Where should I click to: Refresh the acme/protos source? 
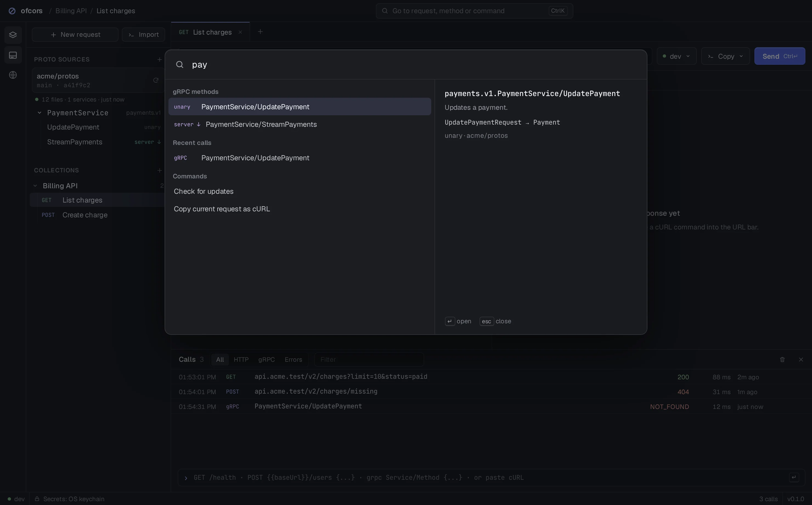[156, 80]
